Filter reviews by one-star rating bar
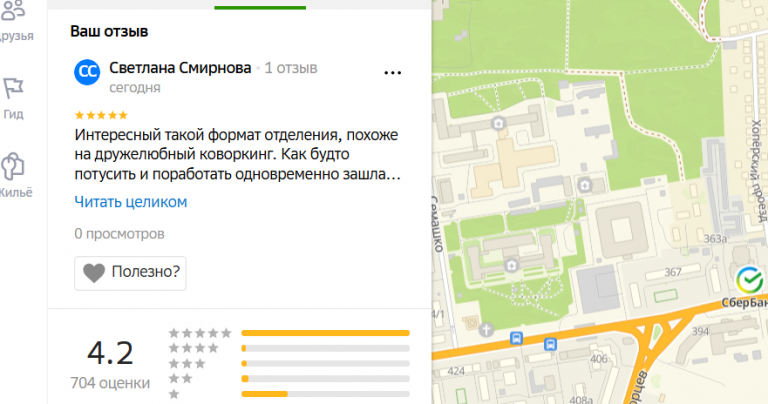 325,394
